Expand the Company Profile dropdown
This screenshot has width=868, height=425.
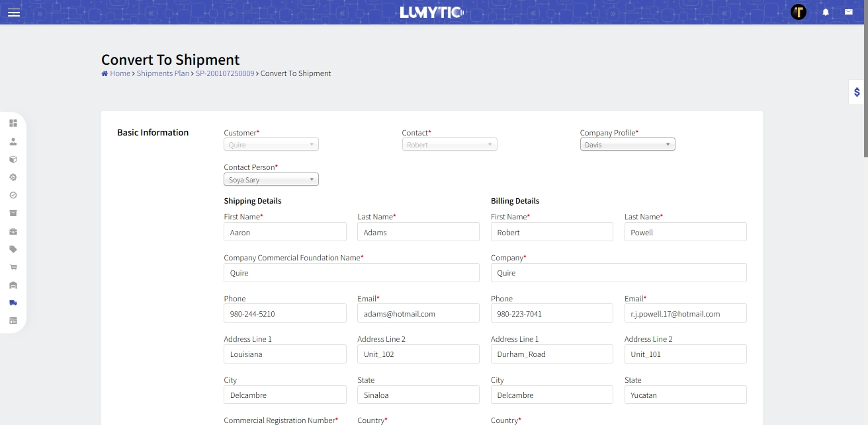point(627,145)
